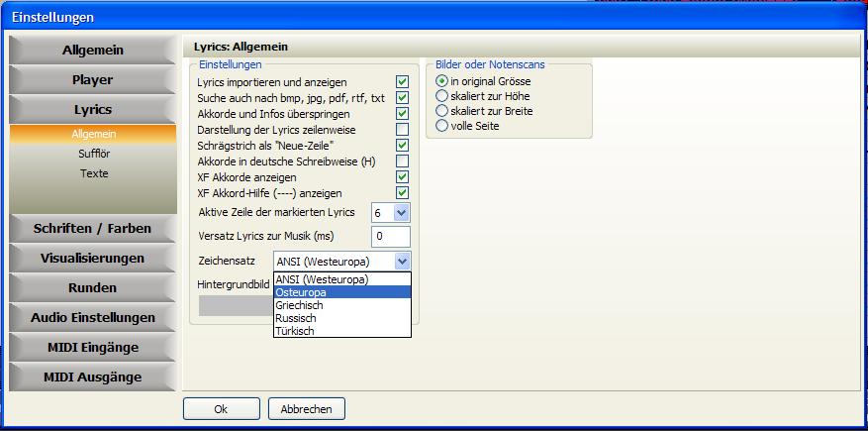The height and width of the screenshot is (431, 868).
Task: Open Audio Einstellungen section
Action: click(93, 318)
